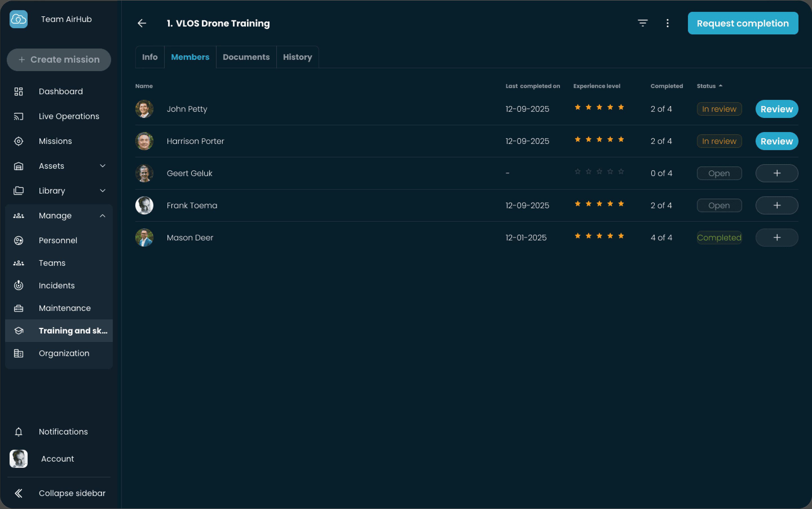Open Maintenance section in sidebar
Screen dimensions: 812x509
[x=65, y=308]
